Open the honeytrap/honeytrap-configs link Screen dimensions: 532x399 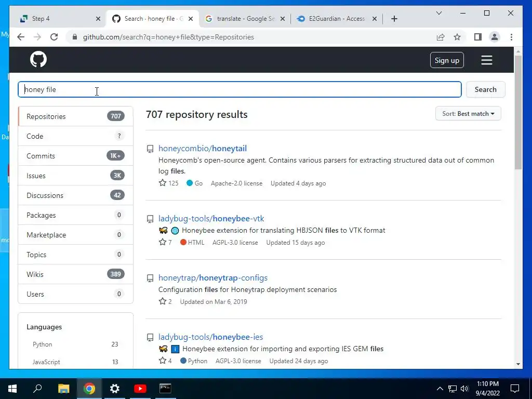coord(212,277)
